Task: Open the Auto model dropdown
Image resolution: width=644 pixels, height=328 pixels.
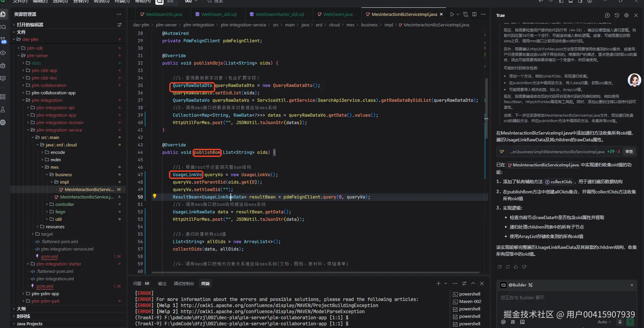Action: [604, 322]
